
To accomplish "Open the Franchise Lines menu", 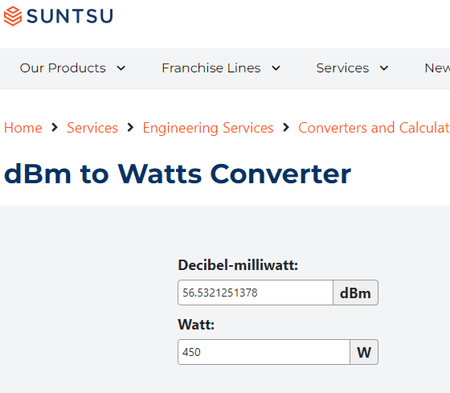I will click(x=211, y=68).
